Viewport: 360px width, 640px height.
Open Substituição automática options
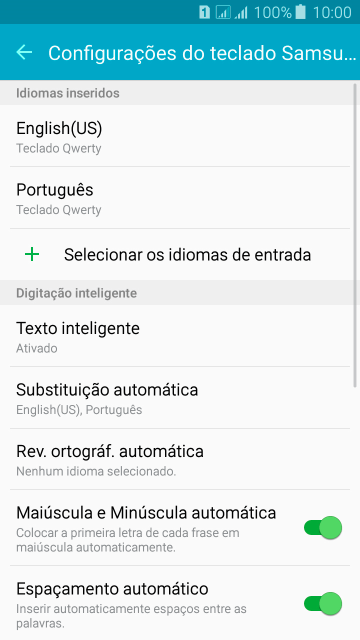click(x=180, y=398)
